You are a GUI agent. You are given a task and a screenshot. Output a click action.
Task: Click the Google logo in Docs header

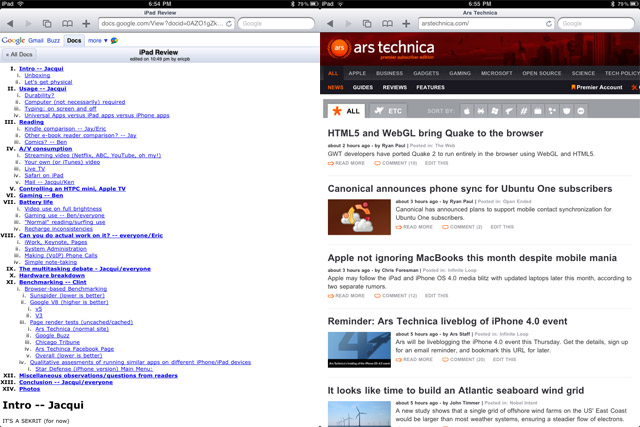pyautogui.click(x=13, y=40)
